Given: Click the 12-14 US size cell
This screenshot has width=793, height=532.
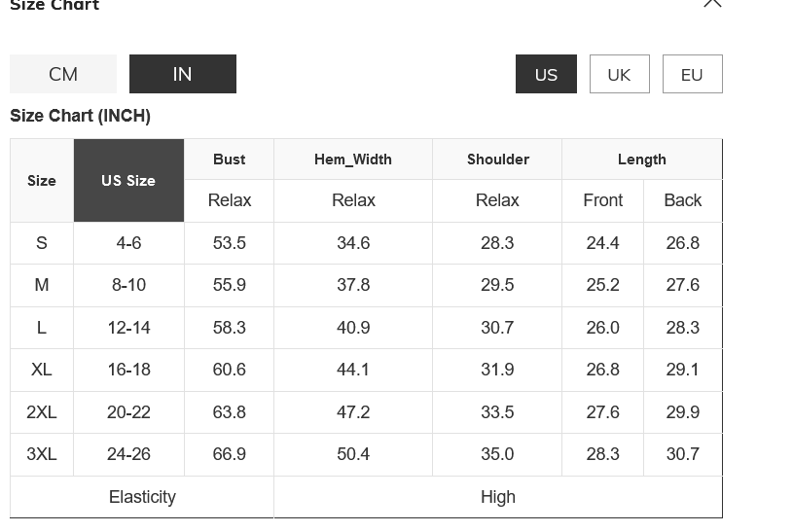Looking at the screenshot, I should click(128, 328).
